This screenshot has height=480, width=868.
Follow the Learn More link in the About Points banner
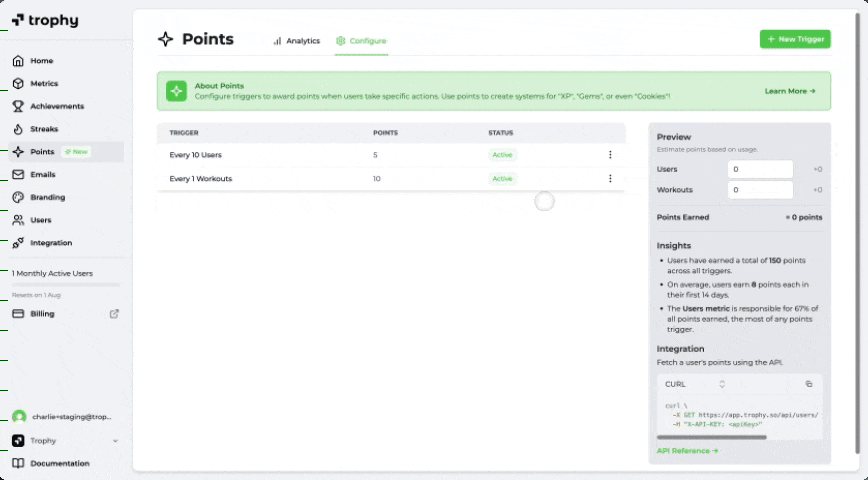tap(790, 91)
